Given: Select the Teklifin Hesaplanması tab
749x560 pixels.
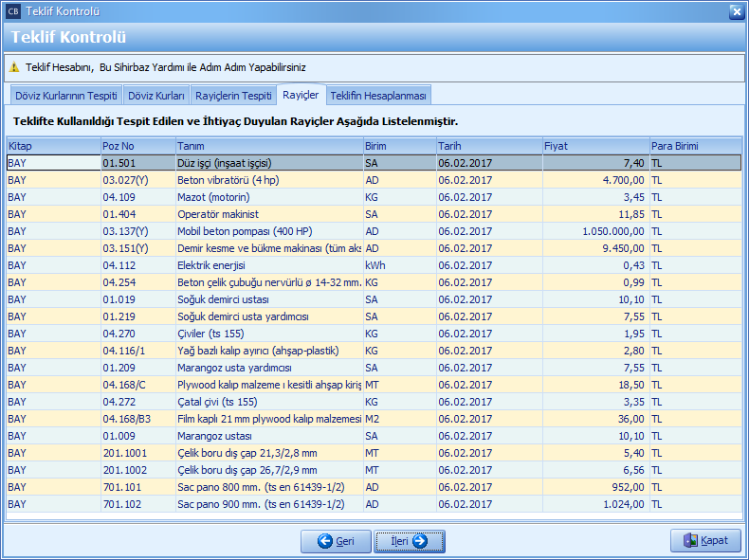Looking at the screenshot, I should 378,96.
